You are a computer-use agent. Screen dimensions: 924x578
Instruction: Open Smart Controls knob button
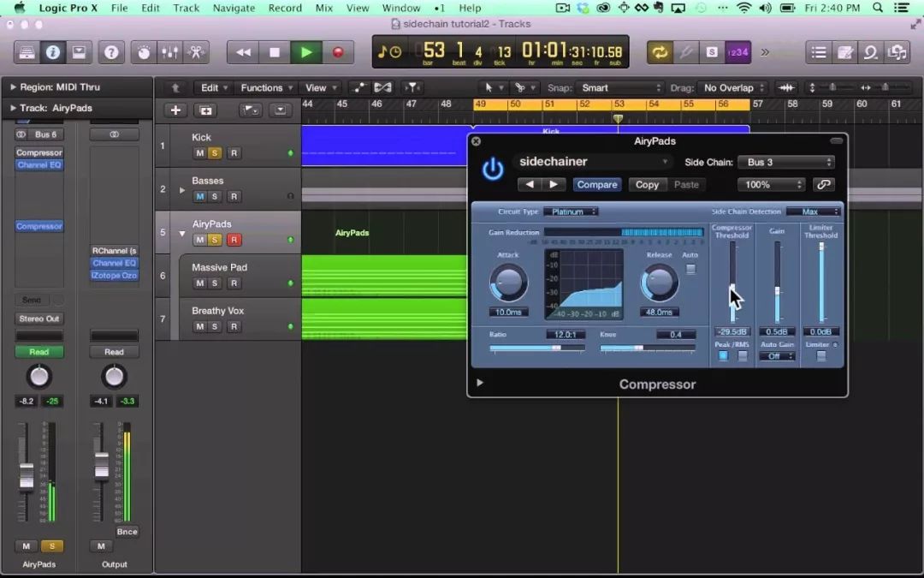(x=144, y=52)
